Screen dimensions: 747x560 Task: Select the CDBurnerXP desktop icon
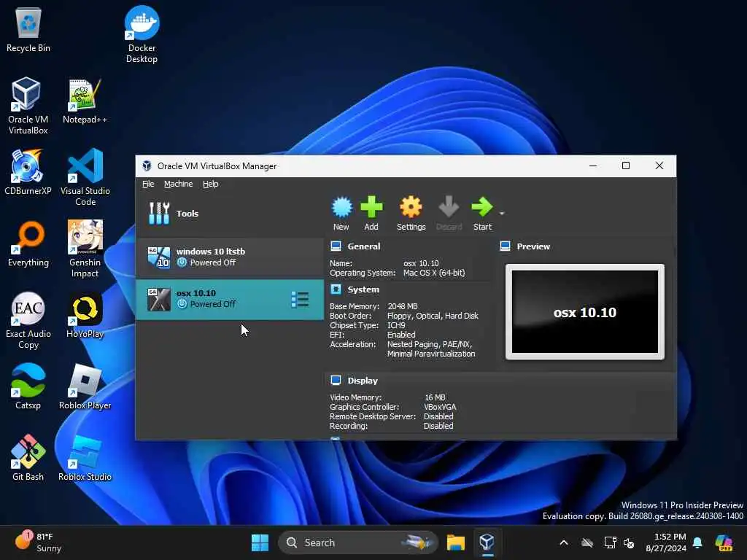[x=28, y=172]
